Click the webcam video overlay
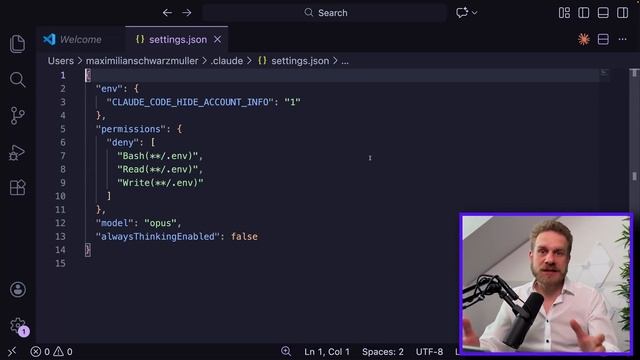The image size is (640, 360). click(546, 283)
